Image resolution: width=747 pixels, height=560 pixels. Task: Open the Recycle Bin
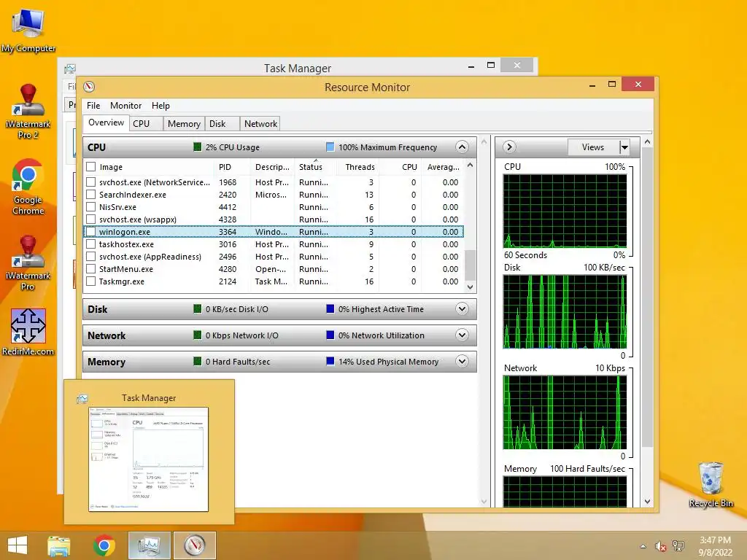point(711,485)
